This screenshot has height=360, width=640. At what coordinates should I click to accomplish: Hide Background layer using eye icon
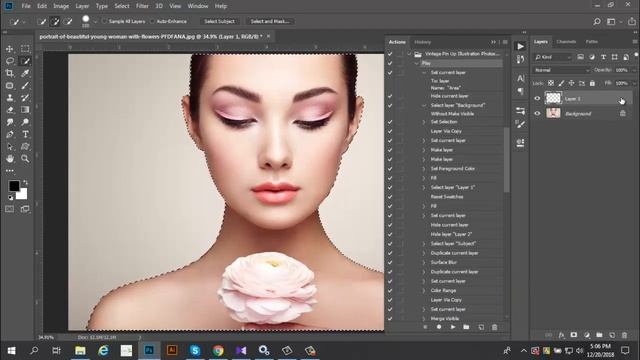(537, 113)
